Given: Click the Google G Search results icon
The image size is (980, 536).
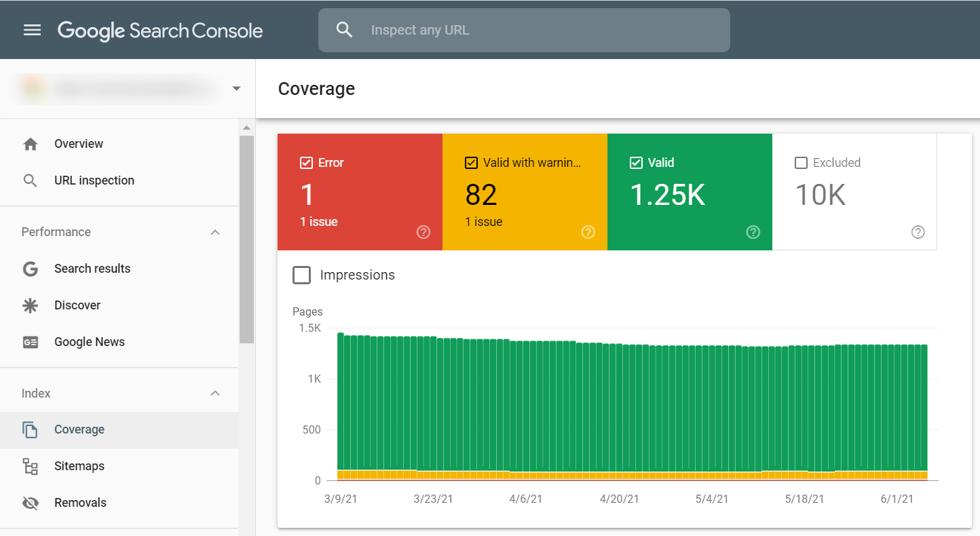Looking at the screenshot, I should [x=30, y=269].
